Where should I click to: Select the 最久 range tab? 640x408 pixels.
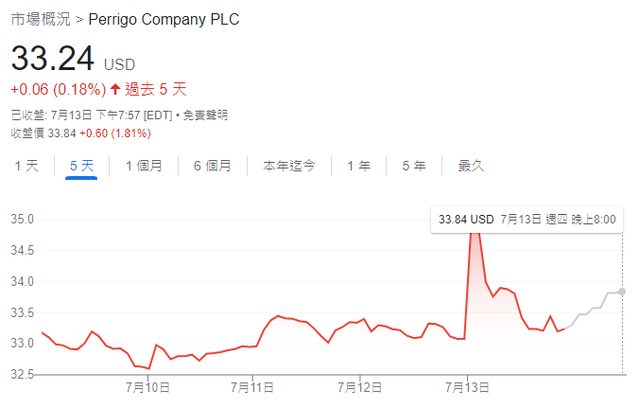point(470,166)
